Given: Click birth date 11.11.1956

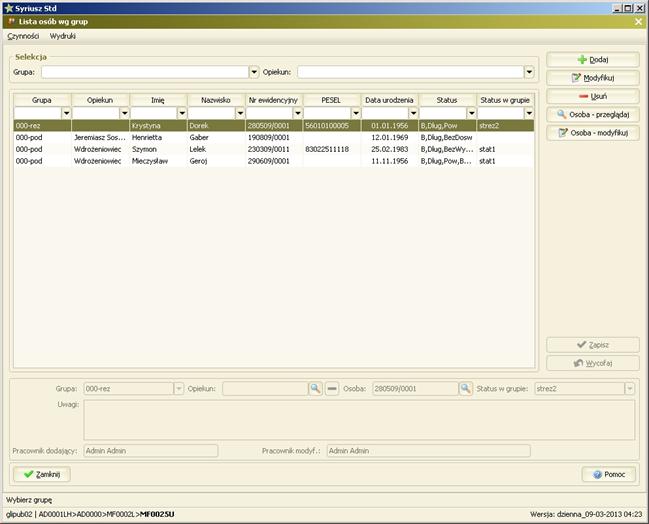Looking at the screenshot, I should tap(389, 161).
